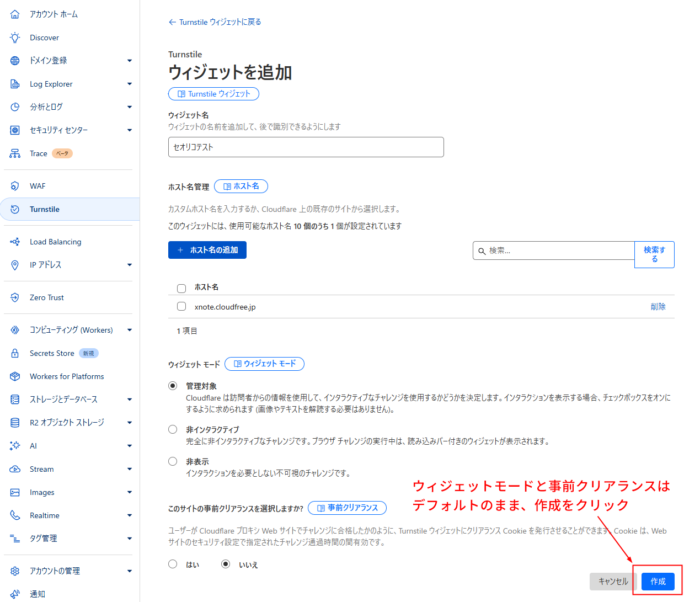Select the 管理対象 widget mode radio
Viewport: 700px width, 602px height.
point(173,386)
